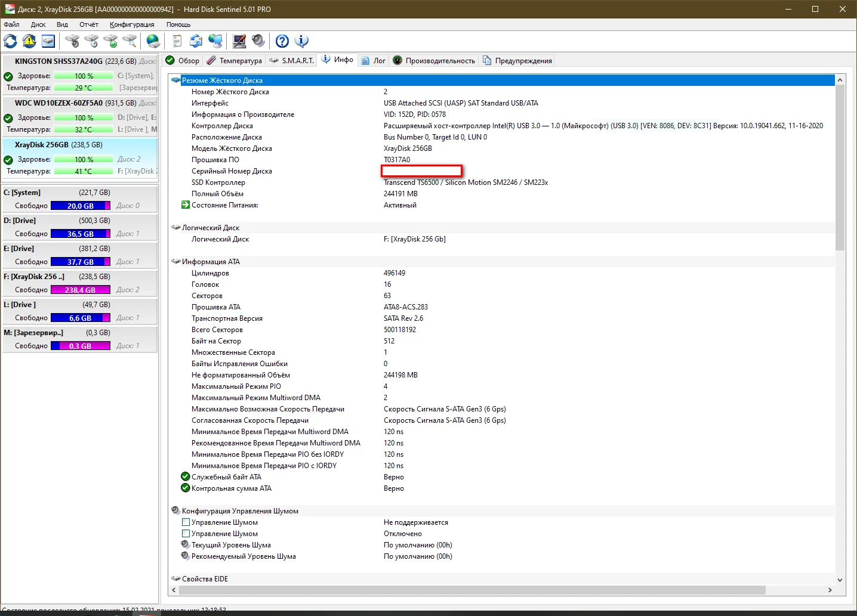The image size is (857, 616).
Task: Switch to the Предупреждения tab
Action: [x=517, y=61]
